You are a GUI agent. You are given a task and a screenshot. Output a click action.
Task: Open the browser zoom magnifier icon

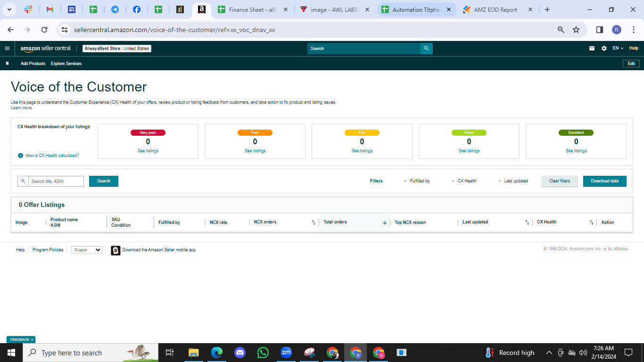(561, 30)
